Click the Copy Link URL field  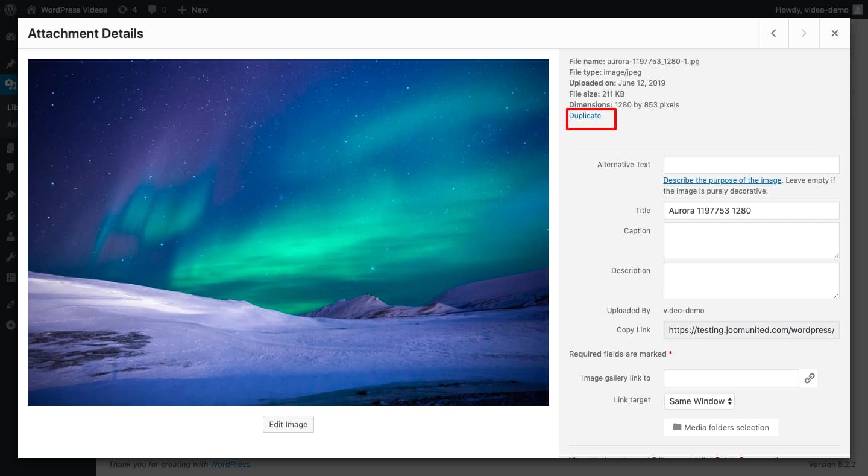751,330
